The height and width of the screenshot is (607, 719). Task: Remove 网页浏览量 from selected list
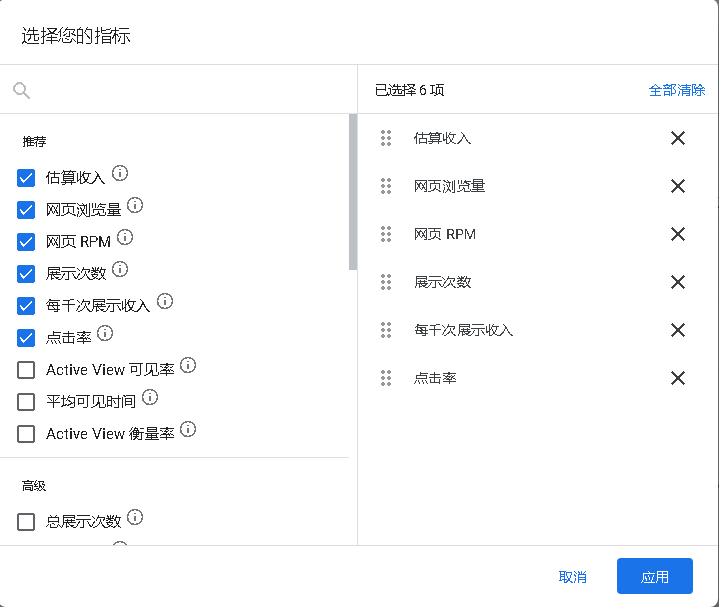pyautogui.click(x=678, y=186)
